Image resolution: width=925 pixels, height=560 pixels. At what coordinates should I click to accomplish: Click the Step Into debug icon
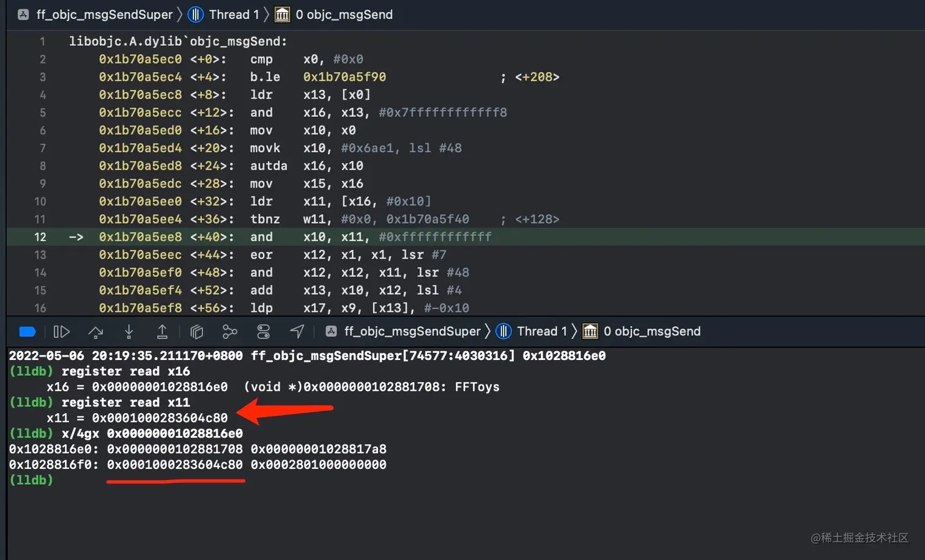(129, 331)
